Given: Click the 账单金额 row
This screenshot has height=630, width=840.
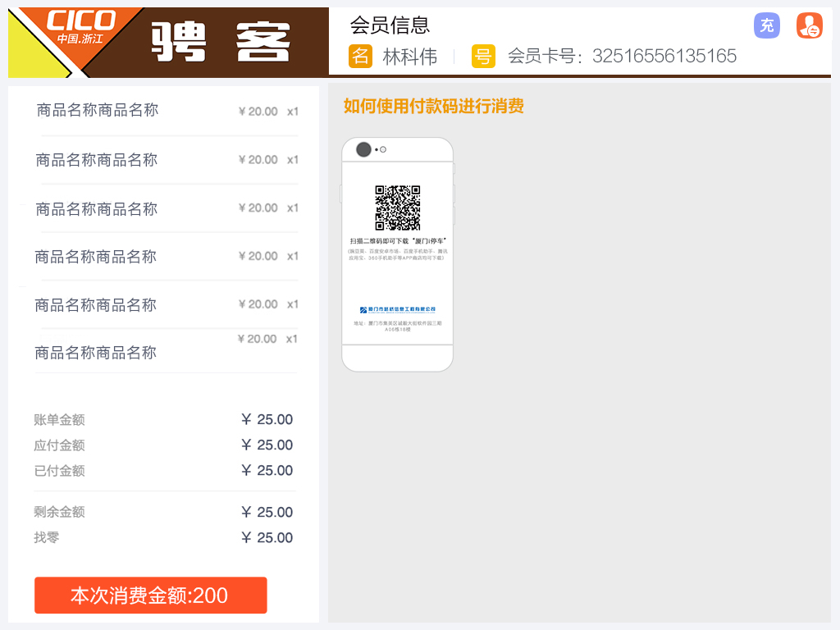Looking at the screenshot, I should 163,420.
